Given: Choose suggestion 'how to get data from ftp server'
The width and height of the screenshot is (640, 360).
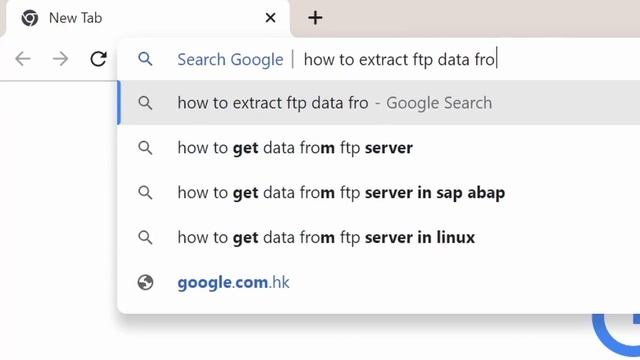Looking at the screenshot, I should pyautogui.click(x=379, y=148).
